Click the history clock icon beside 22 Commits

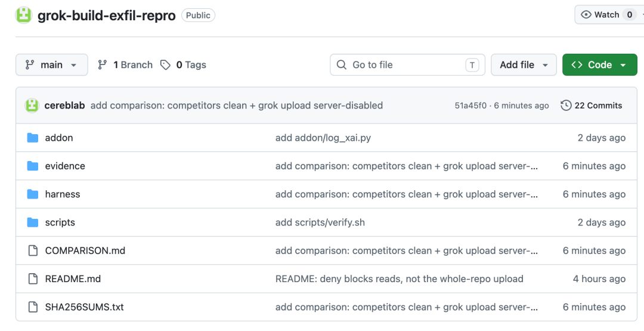(566, 106)
